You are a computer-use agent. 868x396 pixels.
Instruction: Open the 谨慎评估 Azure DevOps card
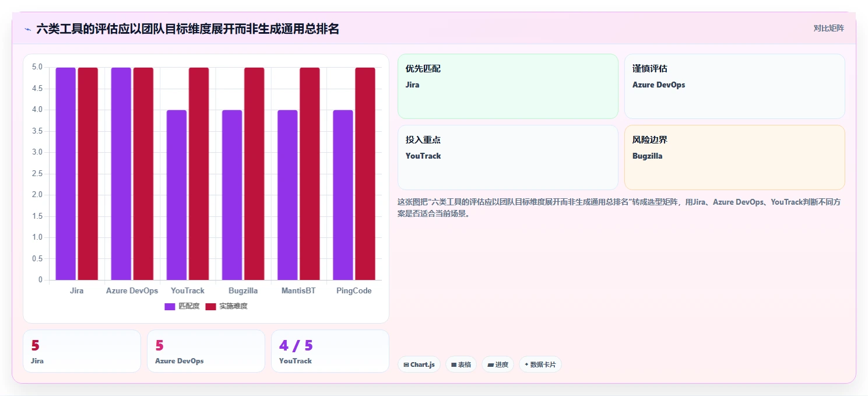[735, 86]
